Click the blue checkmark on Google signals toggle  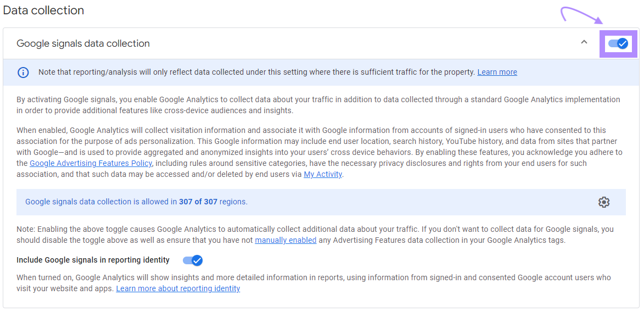click(622, 43)
